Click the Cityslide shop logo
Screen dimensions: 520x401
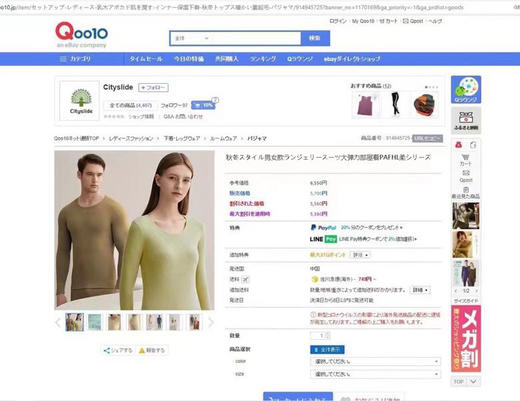(x=80, y=100)
